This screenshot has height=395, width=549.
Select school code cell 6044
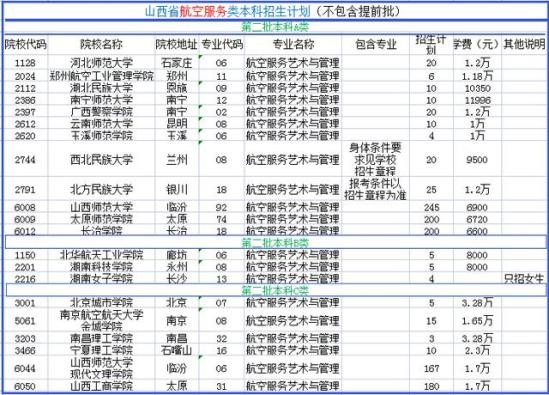pos(25,368)
